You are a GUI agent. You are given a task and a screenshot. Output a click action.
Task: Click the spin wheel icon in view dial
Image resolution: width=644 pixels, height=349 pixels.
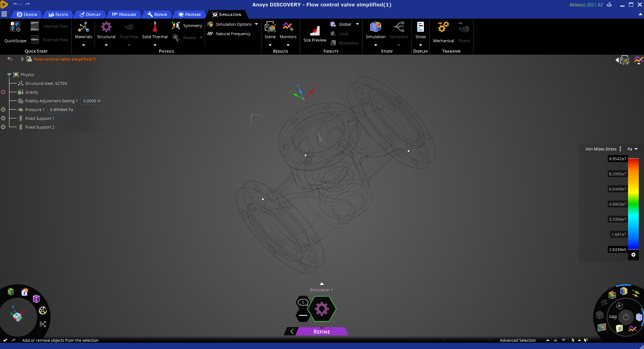[43, 311]
